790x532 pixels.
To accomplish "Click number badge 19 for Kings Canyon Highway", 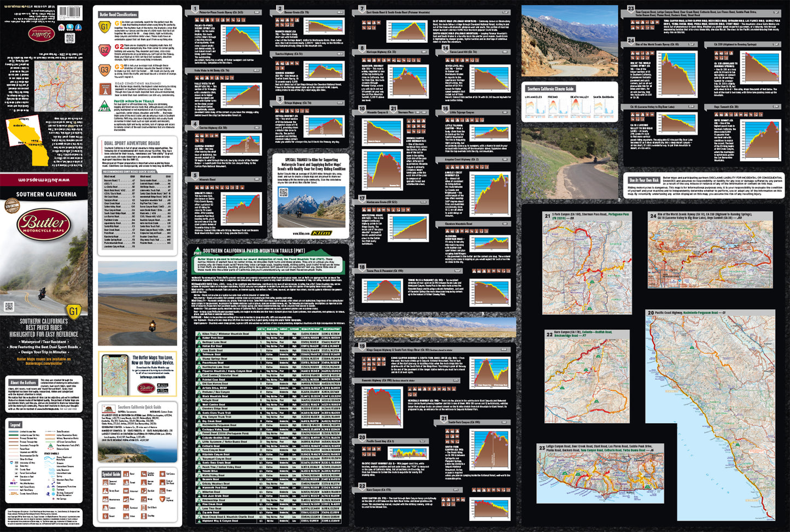I will (x=362, y=346).
